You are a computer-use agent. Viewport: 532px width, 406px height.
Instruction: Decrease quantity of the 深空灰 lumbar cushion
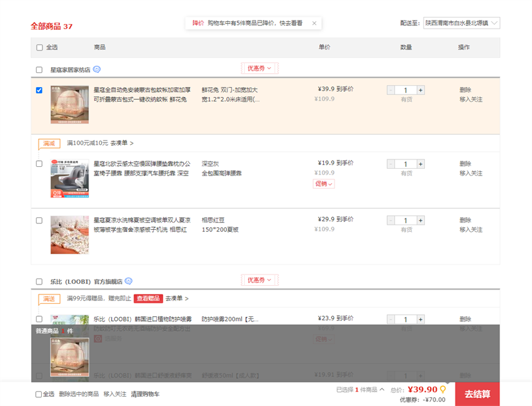point(392,164)
